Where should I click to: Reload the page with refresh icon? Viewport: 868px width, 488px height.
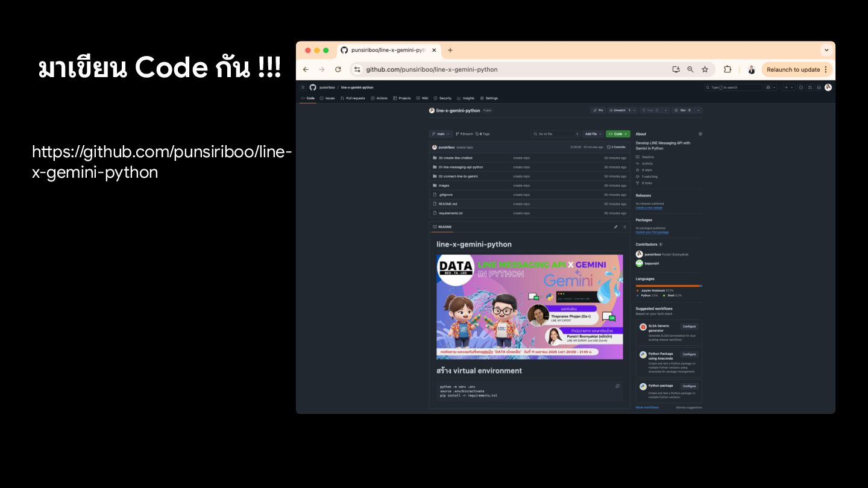(338, 69)
